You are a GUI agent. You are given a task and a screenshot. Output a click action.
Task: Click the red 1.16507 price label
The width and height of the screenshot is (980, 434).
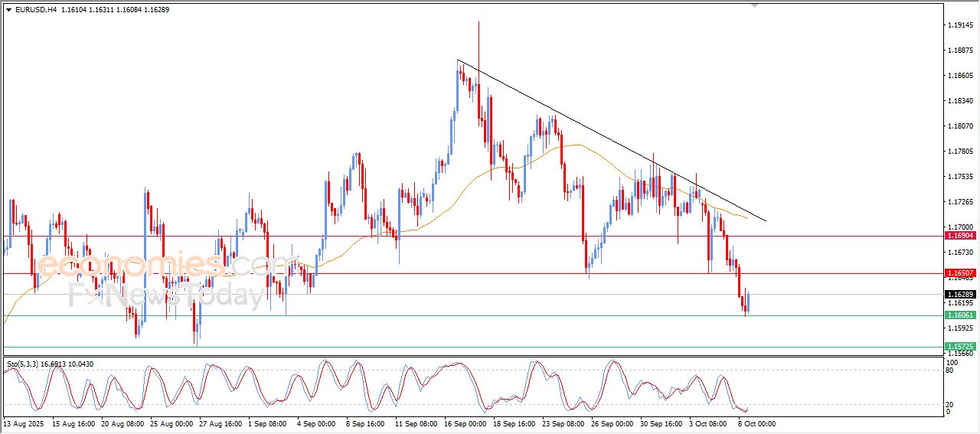pos(959,273)
